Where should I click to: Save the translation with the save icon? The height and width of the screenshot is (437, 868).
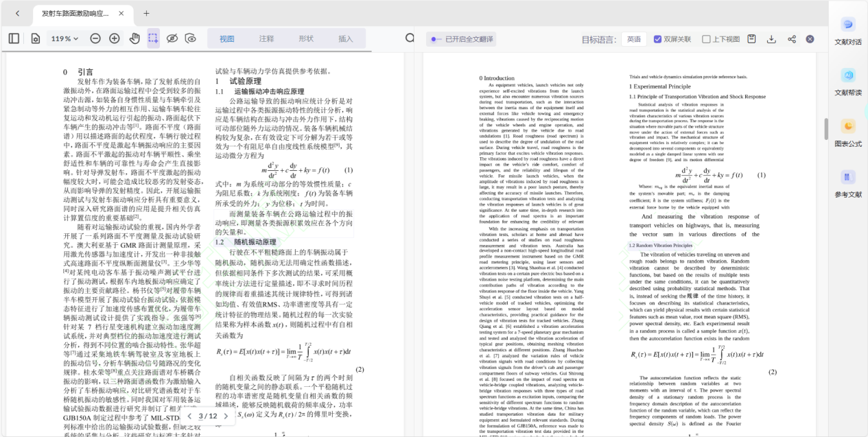[752, 39]
